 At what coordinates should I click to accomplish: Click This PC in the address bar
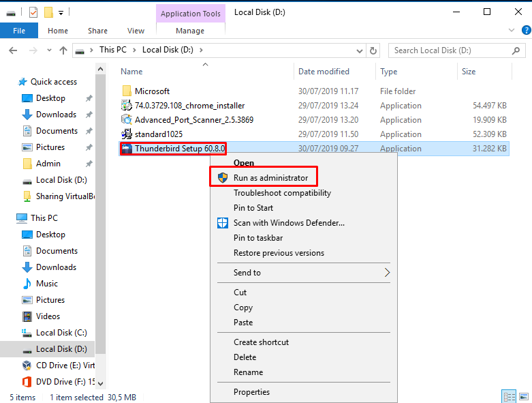tap(112, 50)
